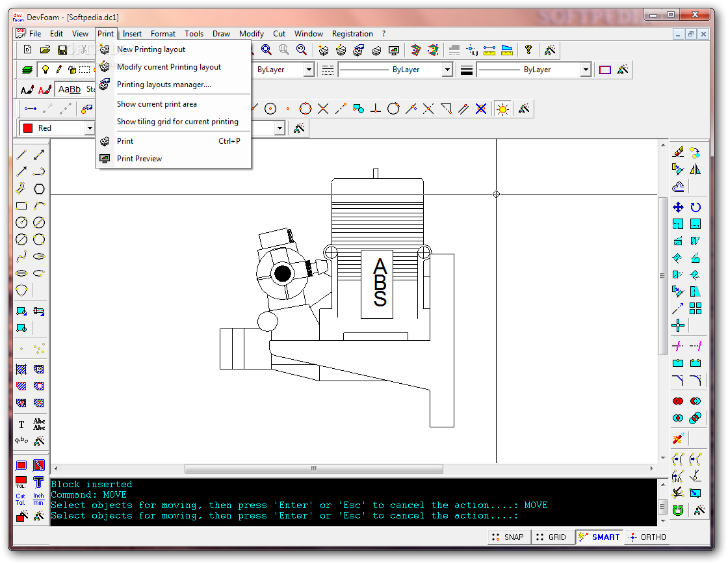Image resolution: width=728 pixels, height=564 pixels.
Task: Select the hatch fill tool
Action: pyautogui.click(x=21, y=369)
